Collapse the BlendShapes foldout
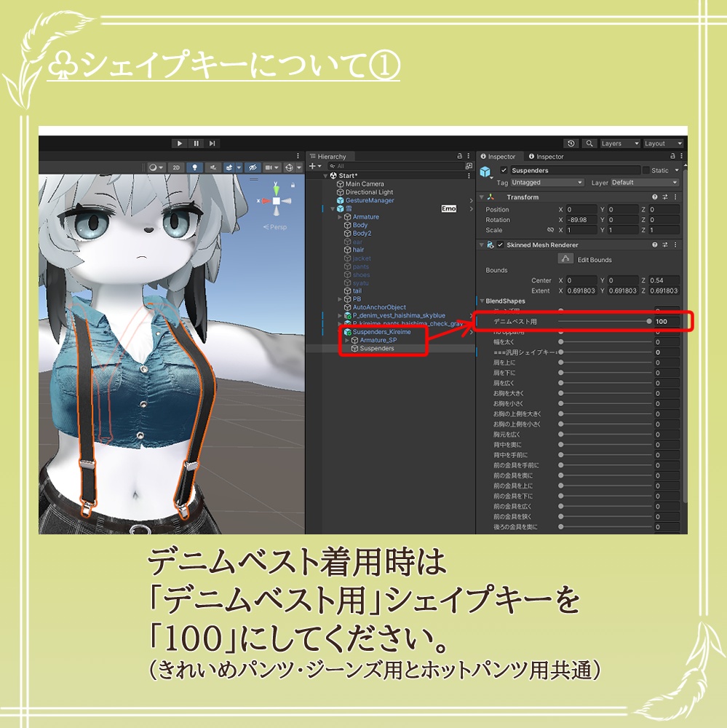 [x=482, y=301]
